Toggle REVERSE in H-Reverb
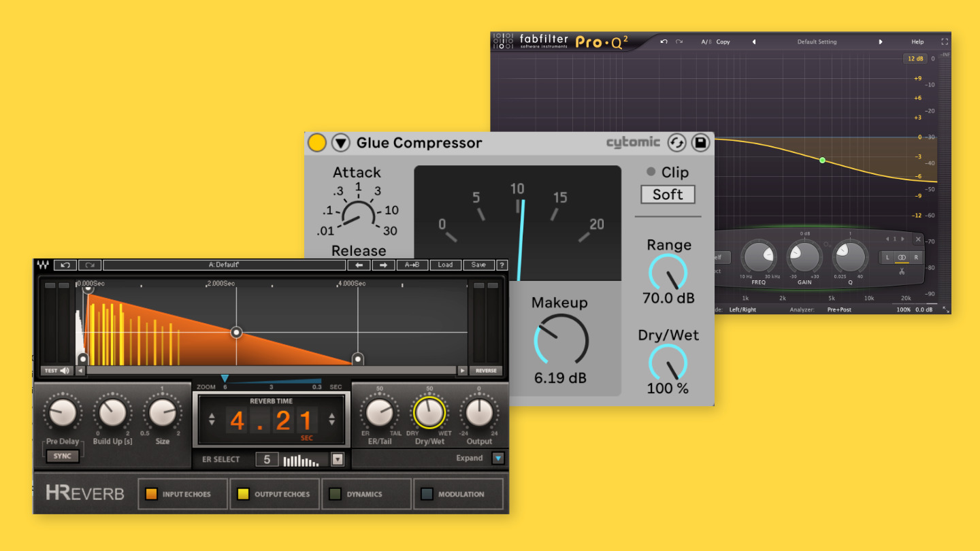Image resolution: width=980 pixels, height=551 pixels. pos(486,371)
